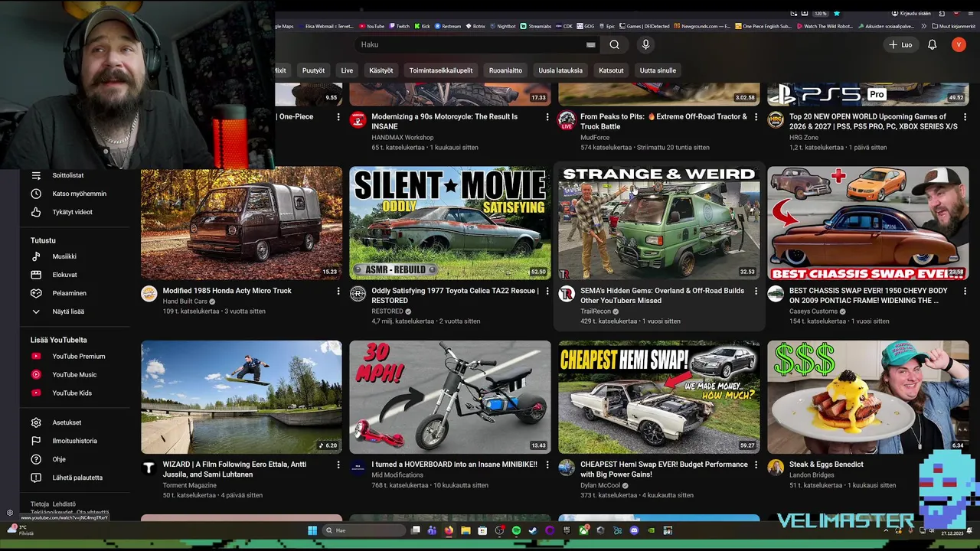
Task: Expand Näytä lisää in sidebar
Action: [68, 311]
